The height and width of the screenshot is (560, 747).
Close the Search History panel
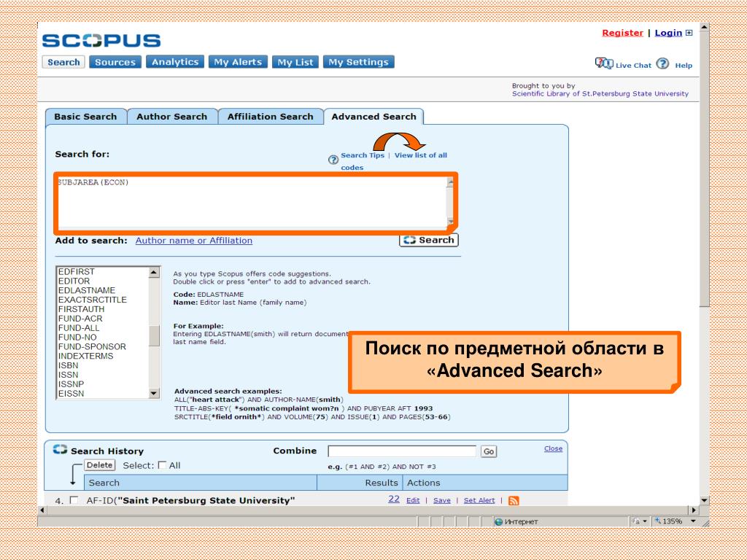553,448
